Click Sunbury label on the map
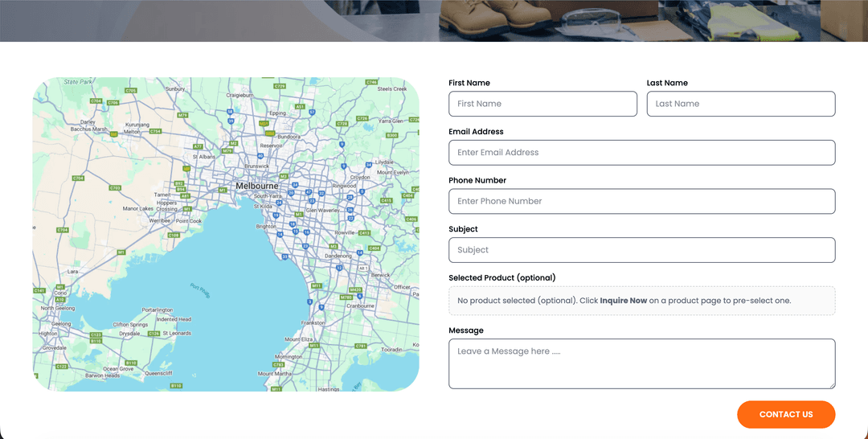The width and height of the screenshot is (868, 439). (175, 88)
